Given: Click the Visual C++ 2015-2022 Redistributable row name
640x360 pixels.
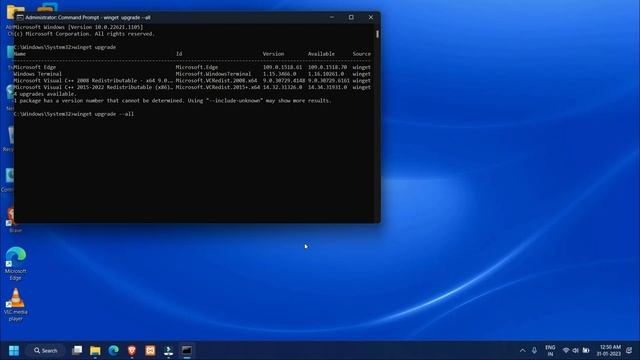Looking at the screenshot, I should [93, 87].
